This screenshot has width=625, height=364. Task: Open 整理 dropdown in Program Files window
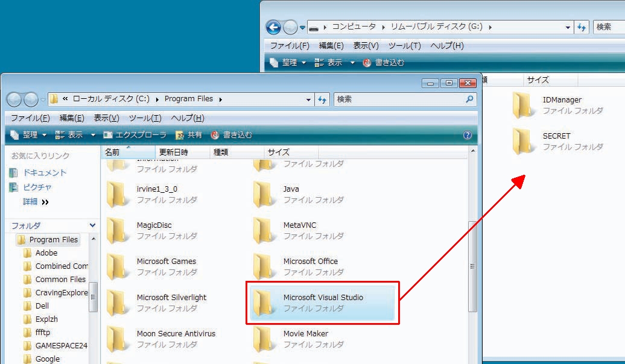click(x=29, y=135)
